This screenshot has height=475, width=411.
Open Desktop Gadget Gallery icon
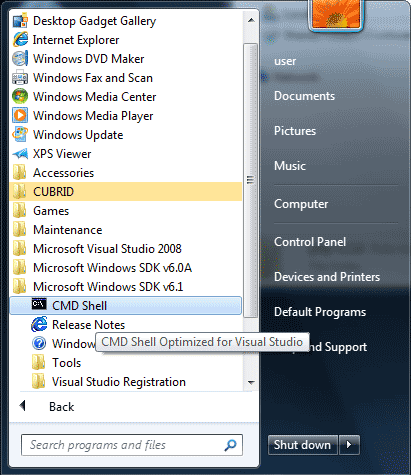20,21
